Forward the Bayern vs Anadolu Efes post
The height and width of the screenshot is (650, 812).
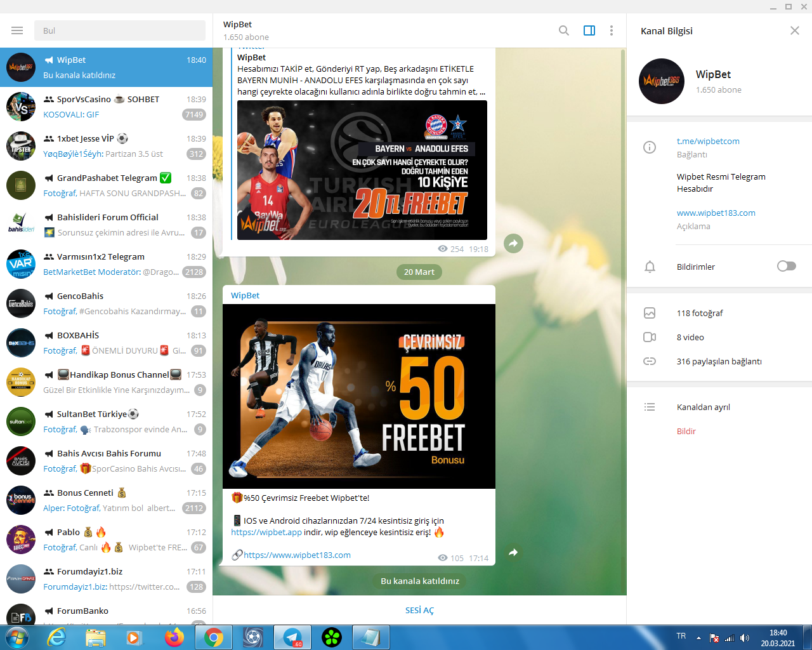513,243
